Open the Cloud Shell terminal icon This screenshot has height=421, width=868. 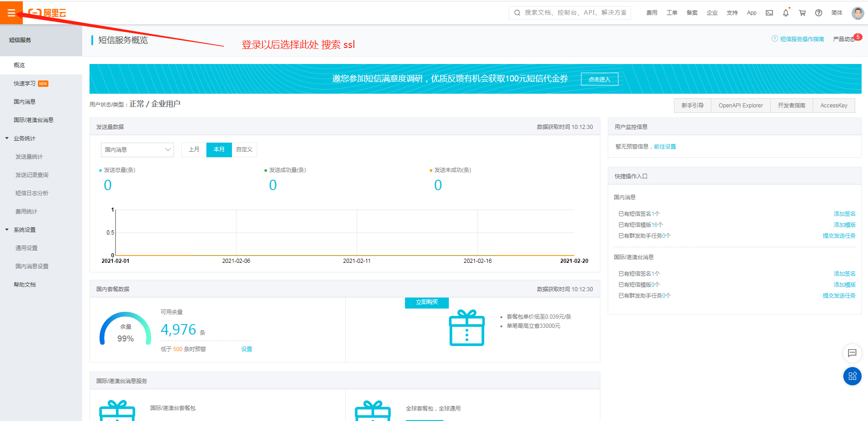(769, 13)
